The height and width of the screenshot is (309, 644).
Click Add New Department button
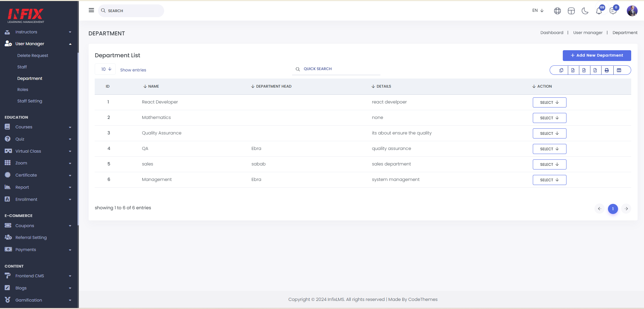(x=597, y=55)
